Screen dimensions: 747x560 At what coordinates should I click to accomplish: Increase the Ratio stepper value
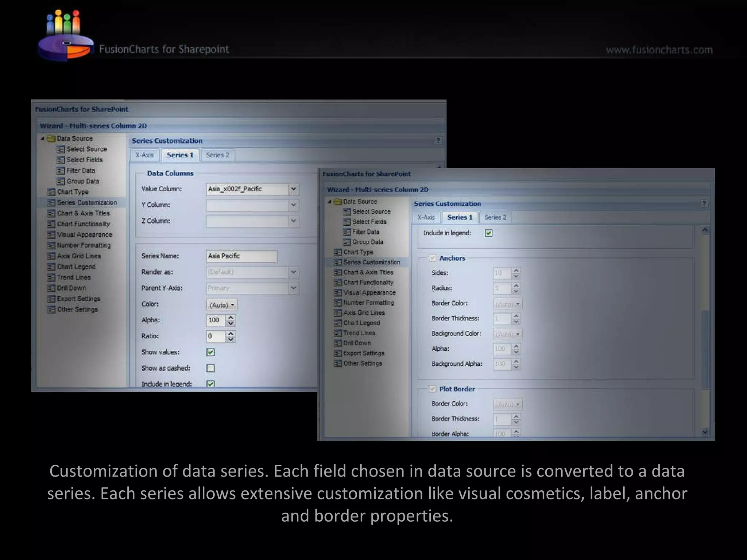[231, 334]
